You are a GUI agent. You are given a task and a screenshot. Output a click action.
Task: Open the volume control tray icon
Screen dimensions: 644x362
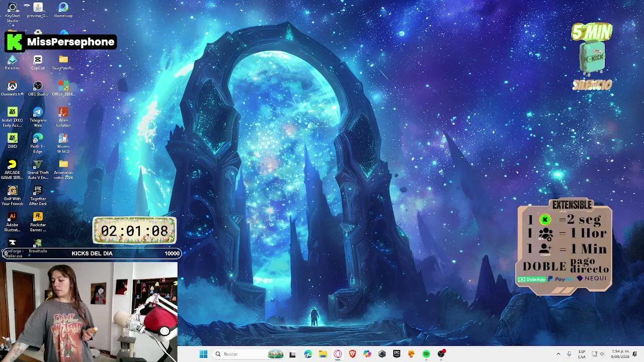click(602, 354)
